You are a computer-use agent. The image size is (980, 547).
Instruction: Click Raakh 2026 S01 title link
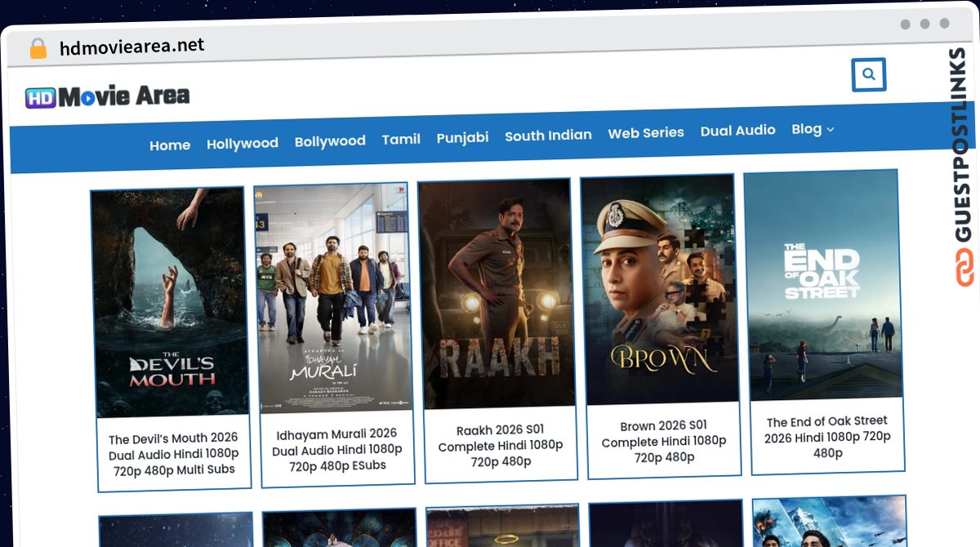pos(501,446)
